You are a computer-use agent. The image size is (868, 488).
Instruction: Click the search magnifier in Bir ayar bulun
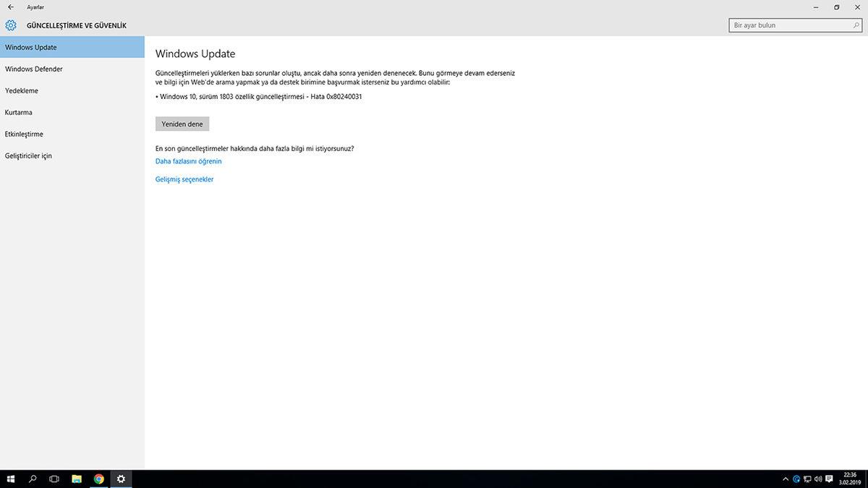pos(855,24)
